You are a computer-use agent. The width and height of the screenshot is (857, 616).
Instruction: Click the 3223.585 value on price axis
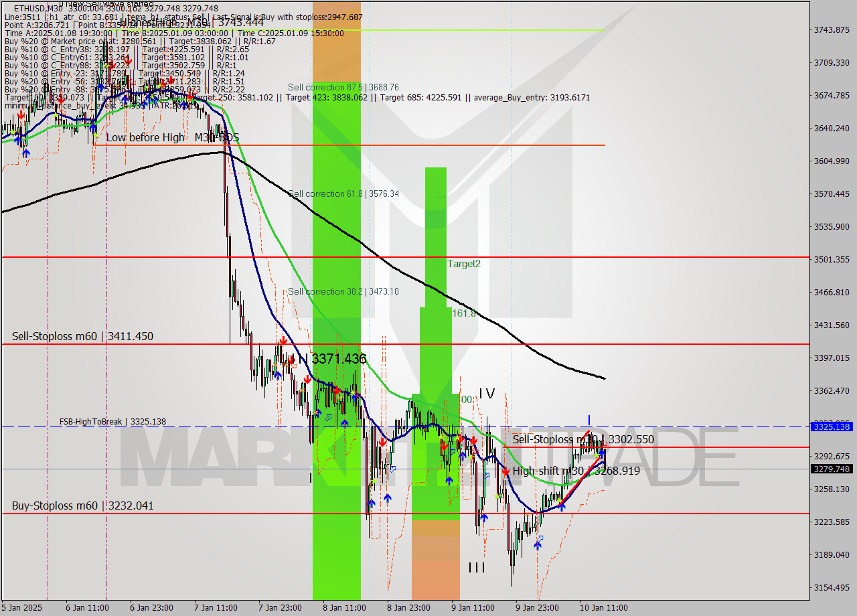pos(832,522)
